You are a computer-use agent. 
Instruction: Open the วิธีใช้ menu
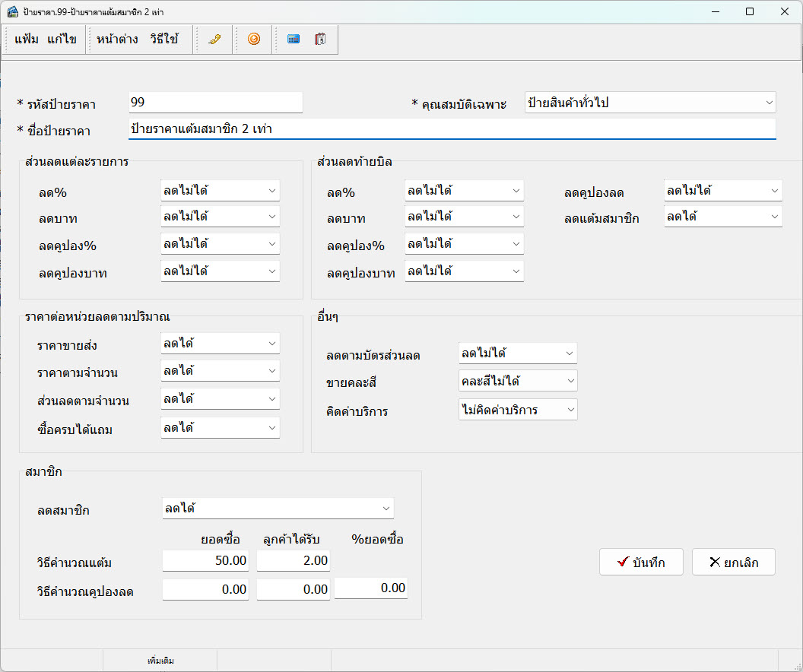[x=164, y=40]
